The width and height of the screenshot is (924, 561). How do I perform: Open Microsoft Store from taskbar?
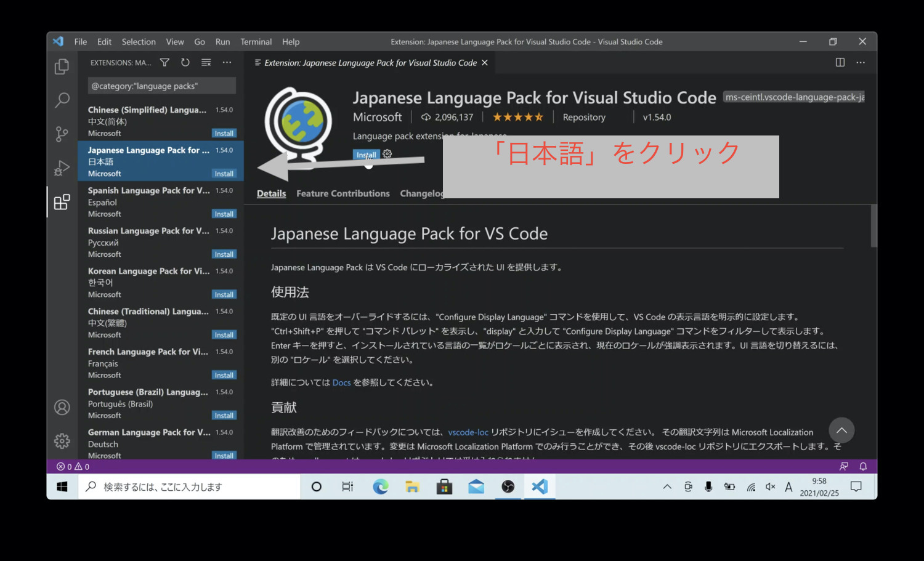[444, 486]
